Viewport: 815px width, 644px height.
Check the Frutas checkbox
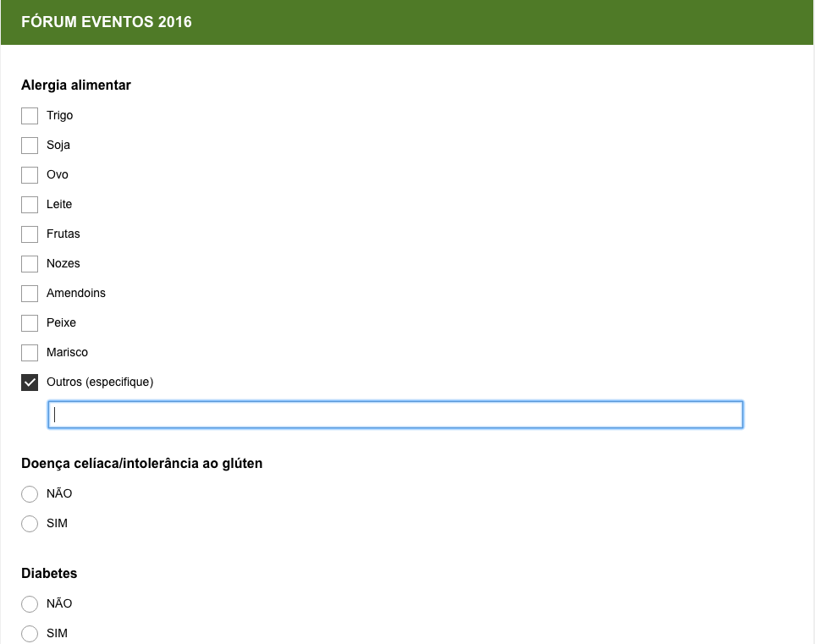(x=30, y=234)
